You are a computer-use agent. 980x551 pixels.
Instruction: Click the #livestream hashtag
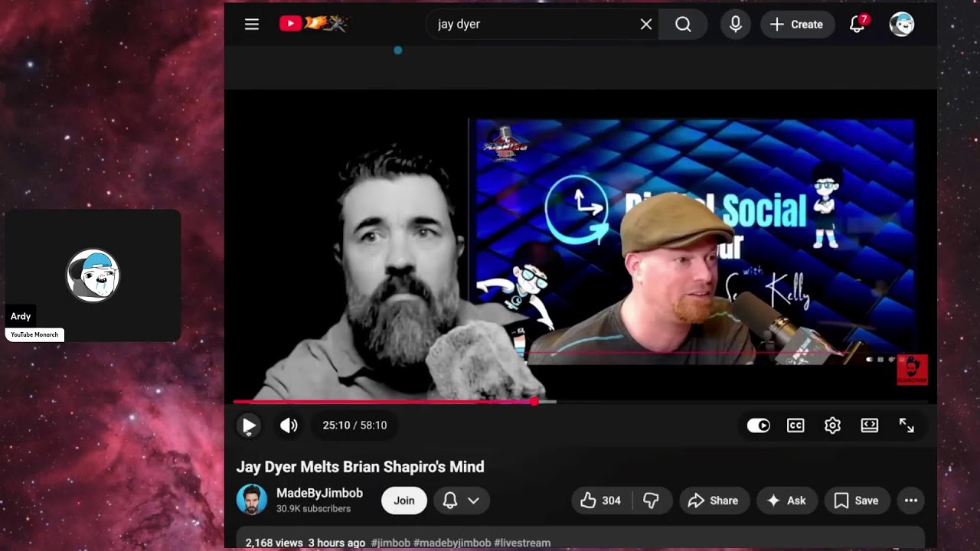(522, 543)
